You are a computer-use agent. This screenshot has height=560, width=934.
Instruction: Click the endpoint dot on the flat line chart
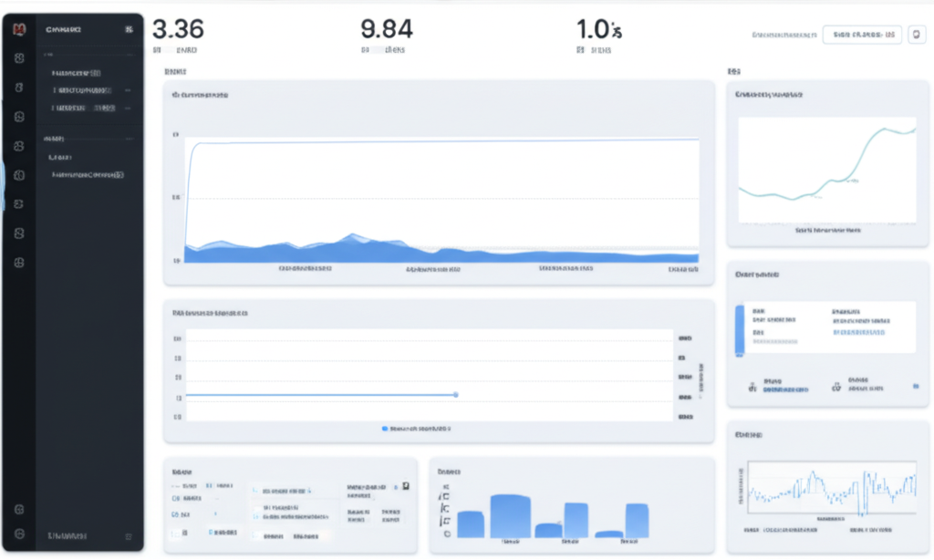(x=456, y=394)
